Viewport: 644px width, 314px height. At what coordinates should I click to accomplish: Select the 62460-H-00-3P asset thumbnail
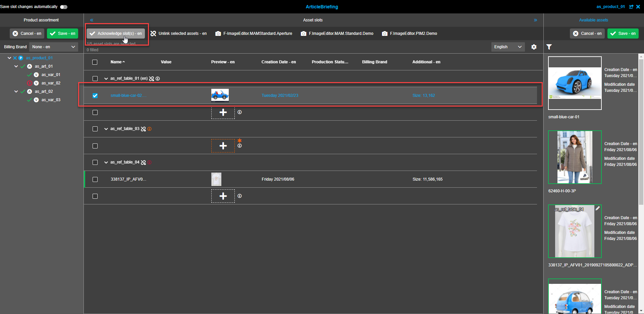tap(575, 157)
